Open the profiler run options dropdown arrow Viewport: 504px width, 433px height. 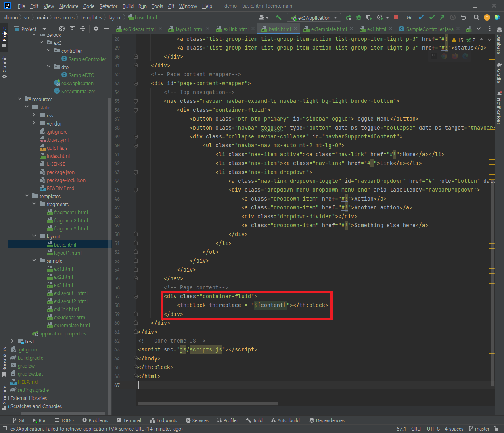tap(387, 18)
